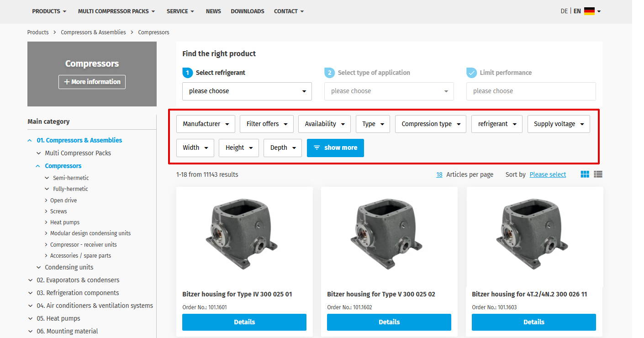Switch to grid view layout icon
Viewport: 644px width, 338px height.
[x=585, y=174]
